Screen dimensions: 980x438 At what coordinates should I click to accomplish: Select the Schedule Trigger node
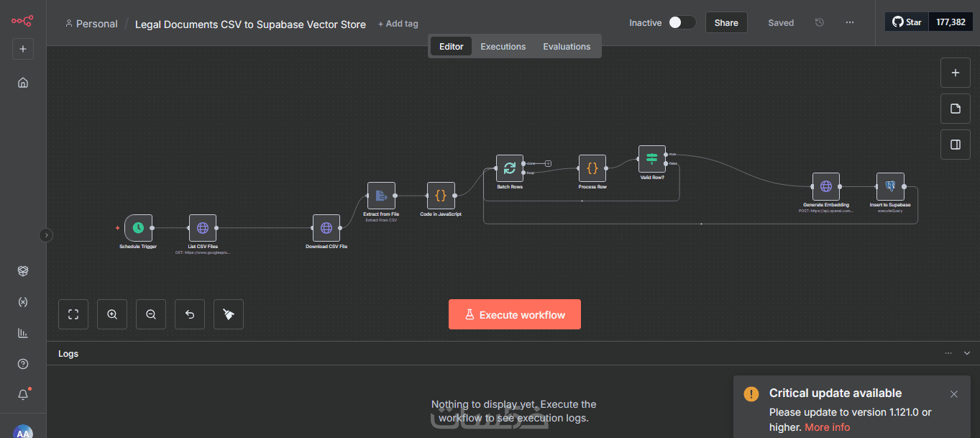(x=138, y=228)
